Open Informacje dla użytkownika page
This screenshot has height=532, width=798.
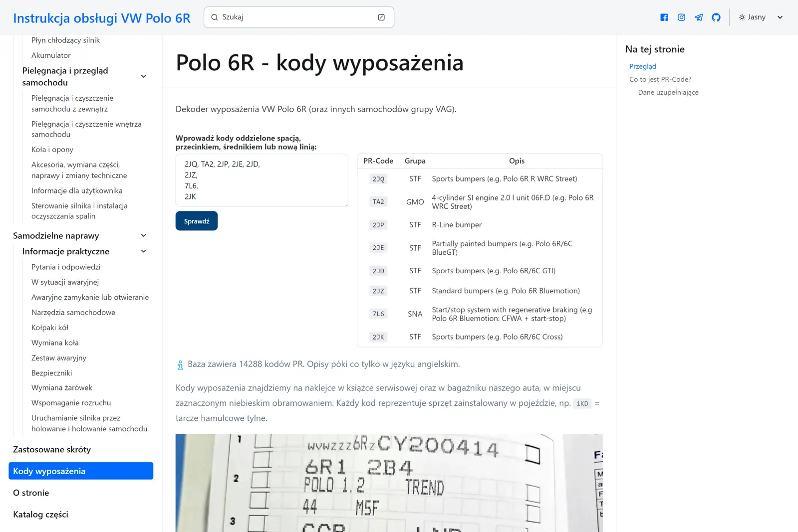pyautogui.click(x=77, y=190)
